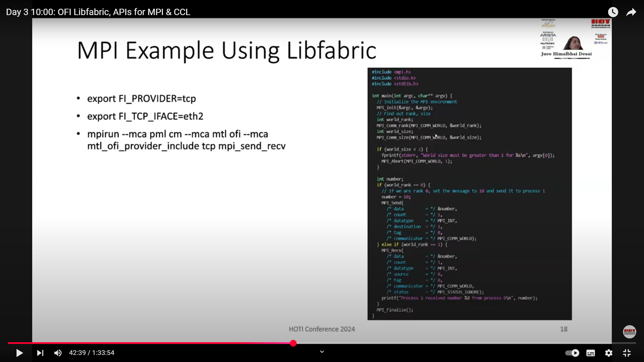Toggle the autoplay switch
Screen dimensions: 644x362
[572, 353]
